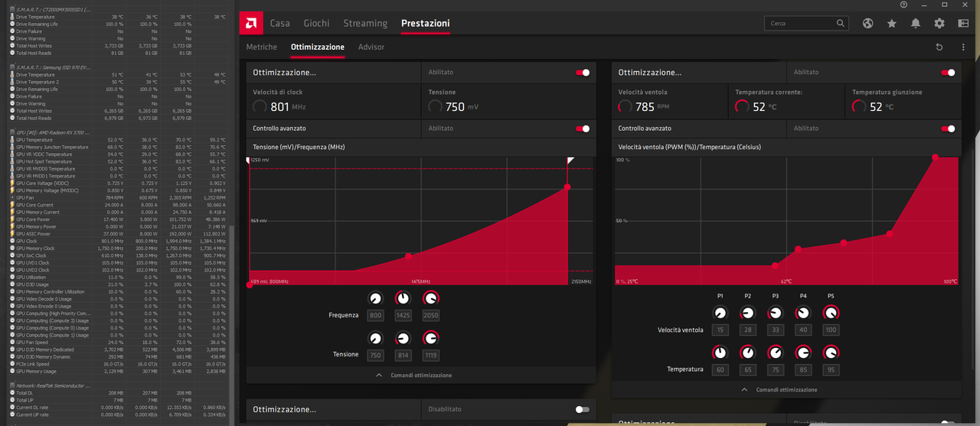Click the icon beside GPU Utilization row

pyautogui.click(x=12, y=277)
